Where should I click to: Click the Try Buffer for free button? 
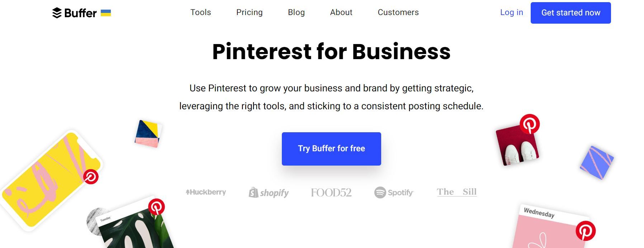click(331, 148)
